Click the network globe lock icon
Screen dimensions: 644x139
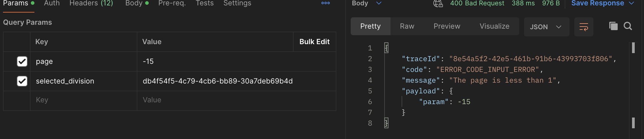pyautogui.click(x=438, y=3)
